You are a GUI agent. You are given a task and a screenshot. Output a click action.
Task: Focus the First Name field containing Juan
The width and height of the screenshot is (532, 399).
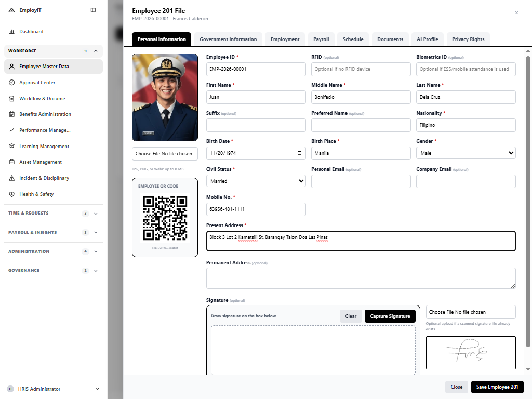point(256,97)
